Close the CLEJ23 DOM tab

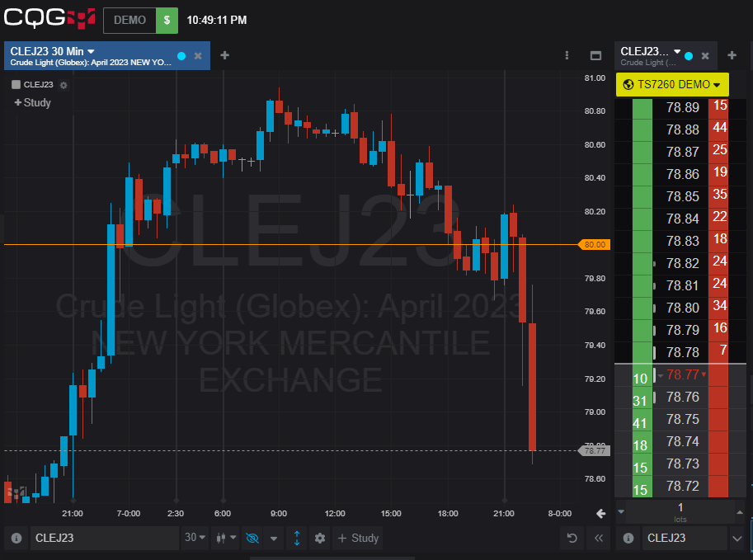coord(705,56)
